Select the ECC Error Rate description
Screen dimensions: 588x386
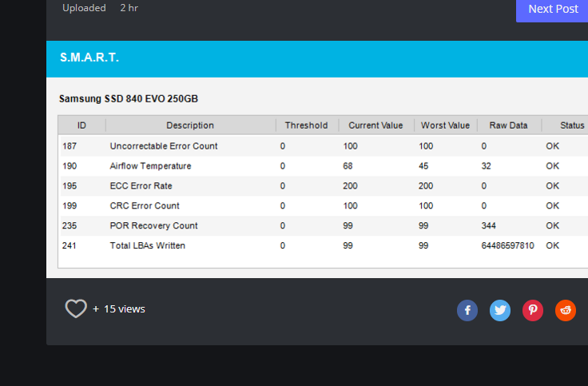(141, 185)
